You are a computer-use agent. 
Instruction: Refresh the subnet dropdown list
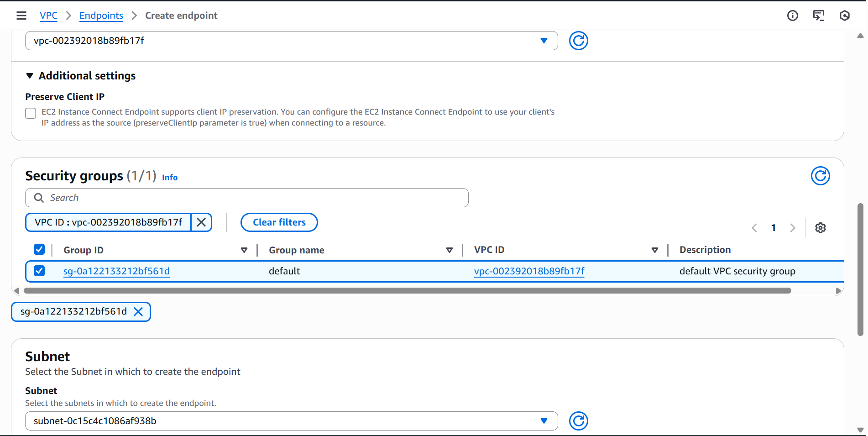[x=578, y=421]
